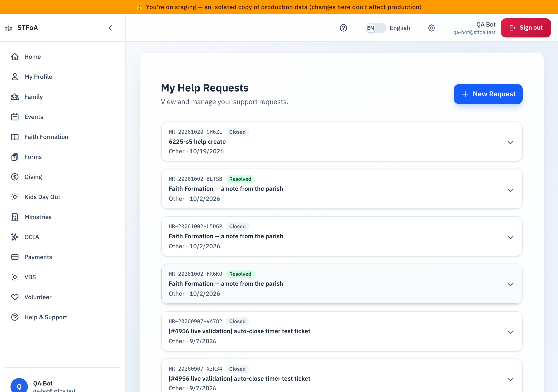Click the Ministries building icon
This screenshot has height=392, width=558.
point(15,217)
